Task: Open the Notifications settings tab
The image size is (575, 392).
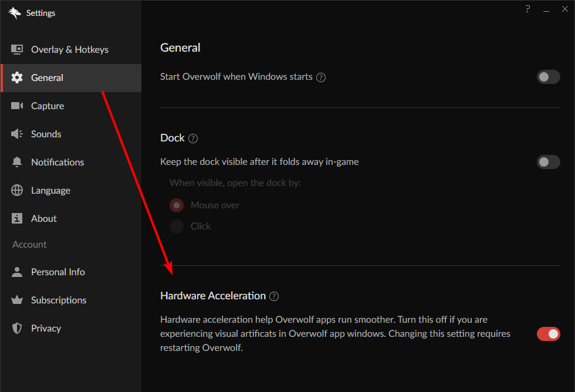Action: [x=71, y=162]
